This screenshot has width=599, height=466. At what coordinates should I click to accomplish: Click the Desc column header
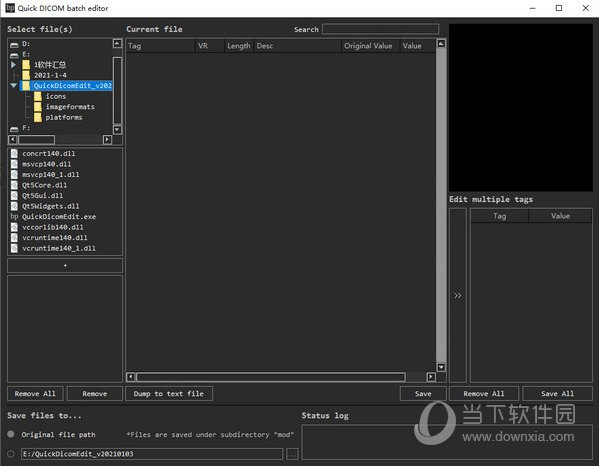(298, 46)
